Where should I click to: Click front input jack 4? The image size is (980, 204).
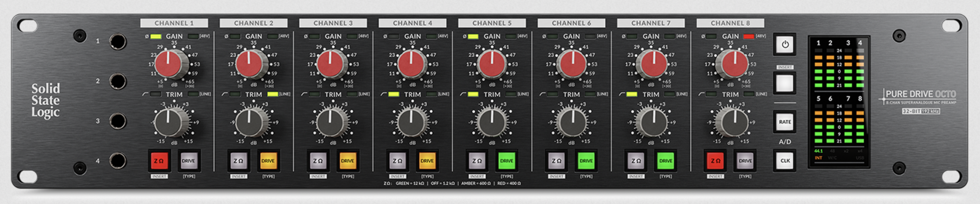point(117,161)
